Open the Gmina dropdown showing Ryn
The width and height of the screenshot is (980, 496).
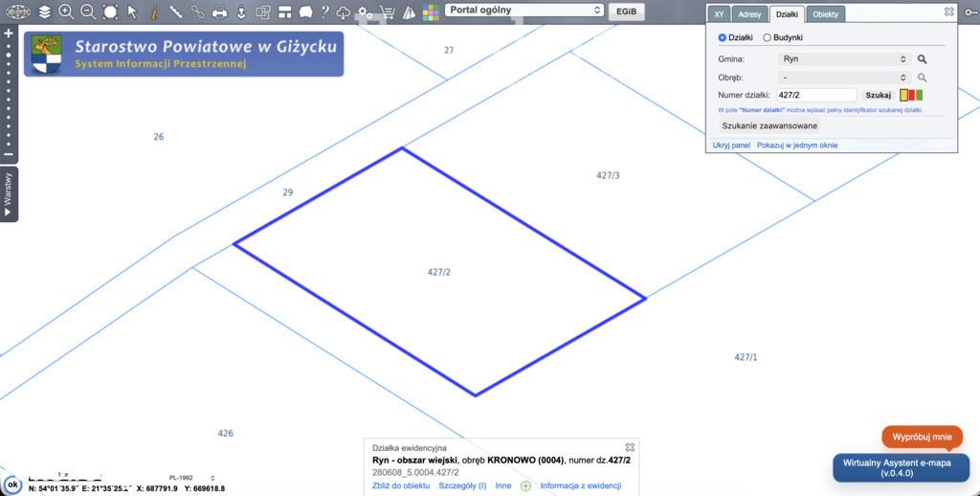point(844,58)
